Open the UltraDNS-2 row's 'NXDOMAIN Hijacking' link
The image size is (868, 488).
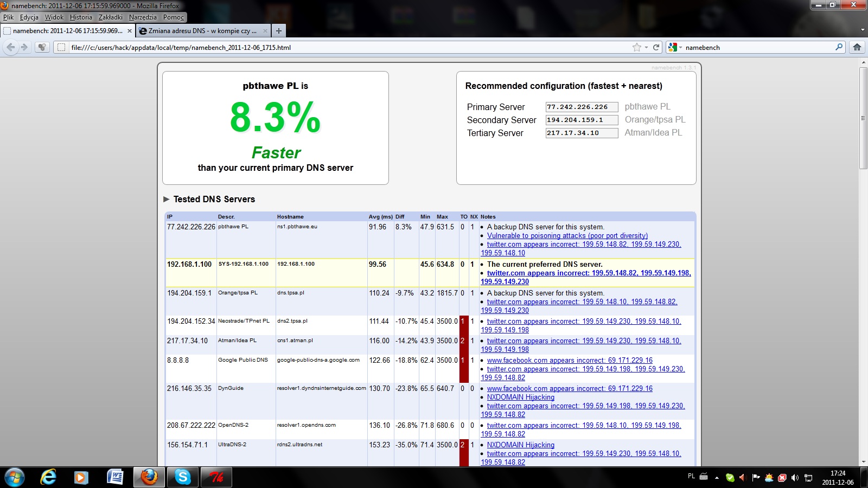(x=521, y=445)
